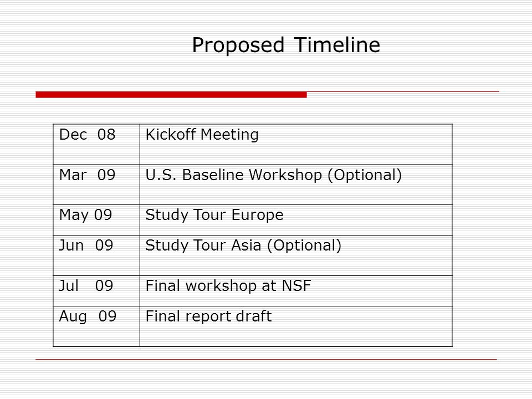Screen dimensions: 532x399
Task: Click the word Timeline in heading
Action: [337, 45]
